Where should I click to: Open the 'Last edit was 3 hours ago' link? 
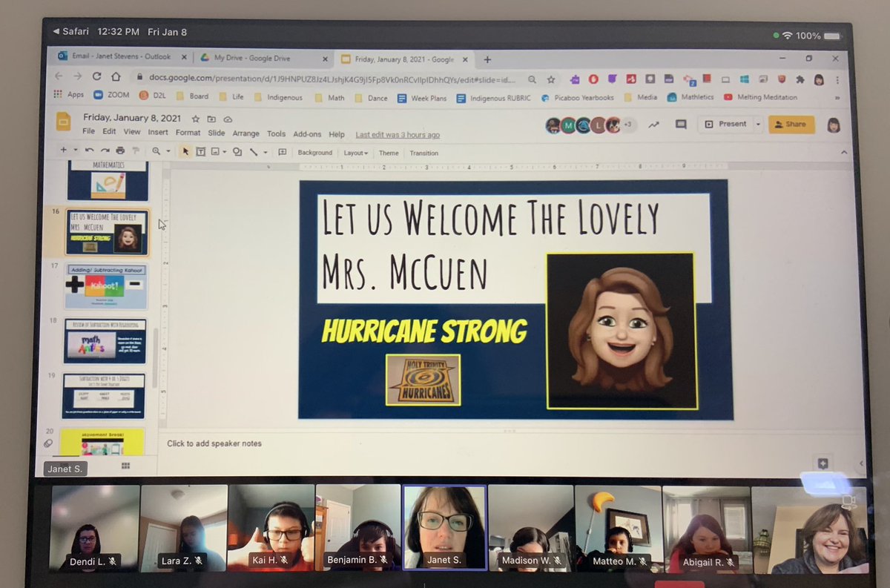(x=398, y=135)
